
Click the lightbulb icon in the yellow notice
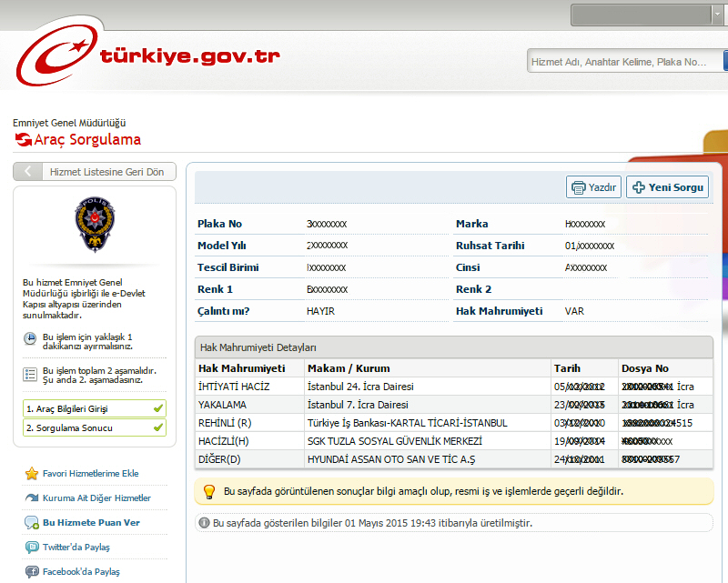click(209, 491)
